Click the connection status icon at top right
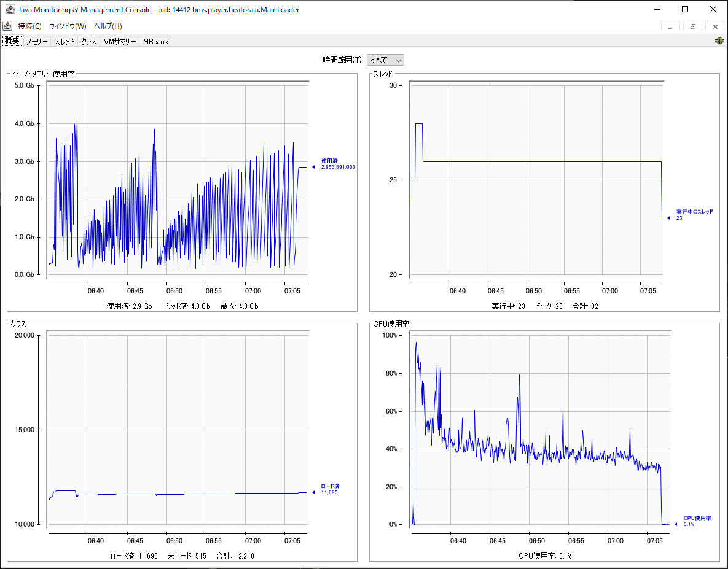The width and height of the screenshot is (728, 569). [x=719, y=41]
